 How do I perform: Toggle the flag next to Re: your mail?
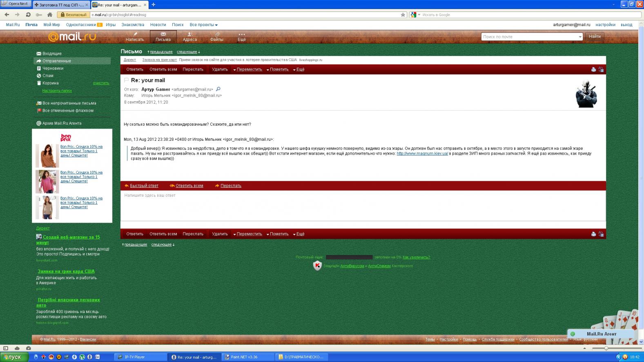tap(126, 80)
